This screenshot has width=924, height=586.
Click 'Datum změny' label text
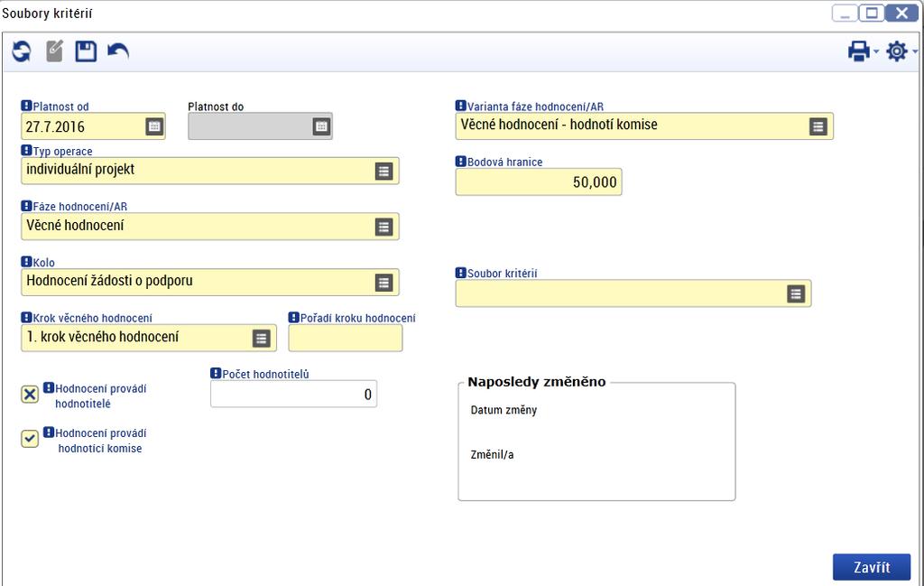[504, 410]
